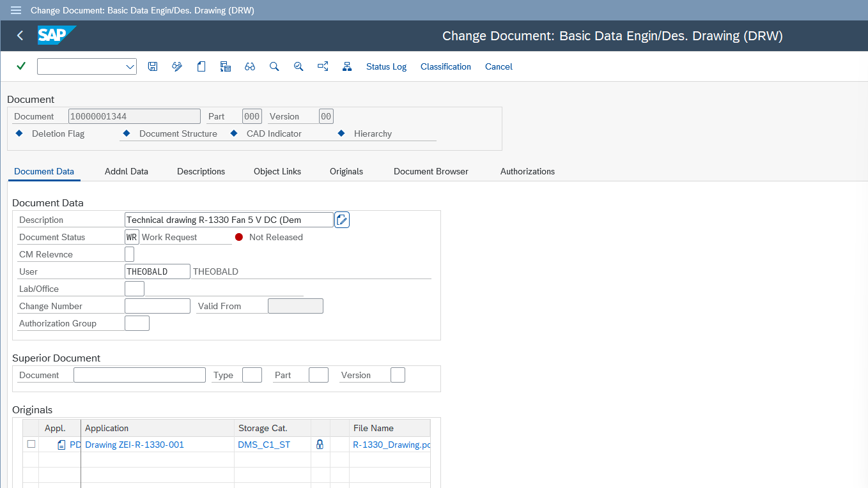Click the Valid From date field
868x488 pixels.
pyautogui.click(x=295, y=306)
